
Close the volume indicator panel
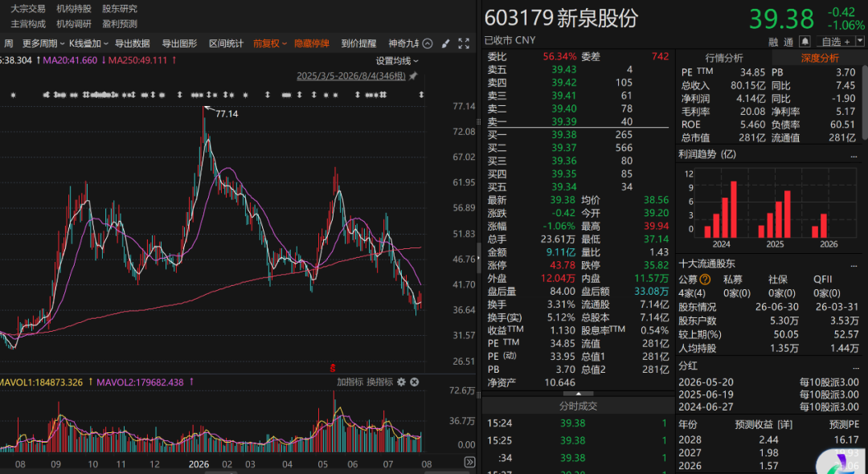414,382
